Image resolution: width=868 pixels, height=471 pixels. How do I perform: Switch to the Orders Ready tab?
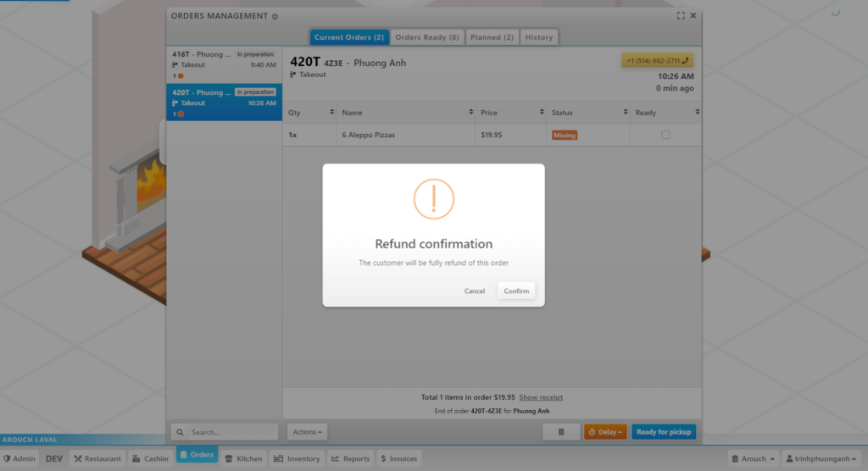(x=427, y=37)
